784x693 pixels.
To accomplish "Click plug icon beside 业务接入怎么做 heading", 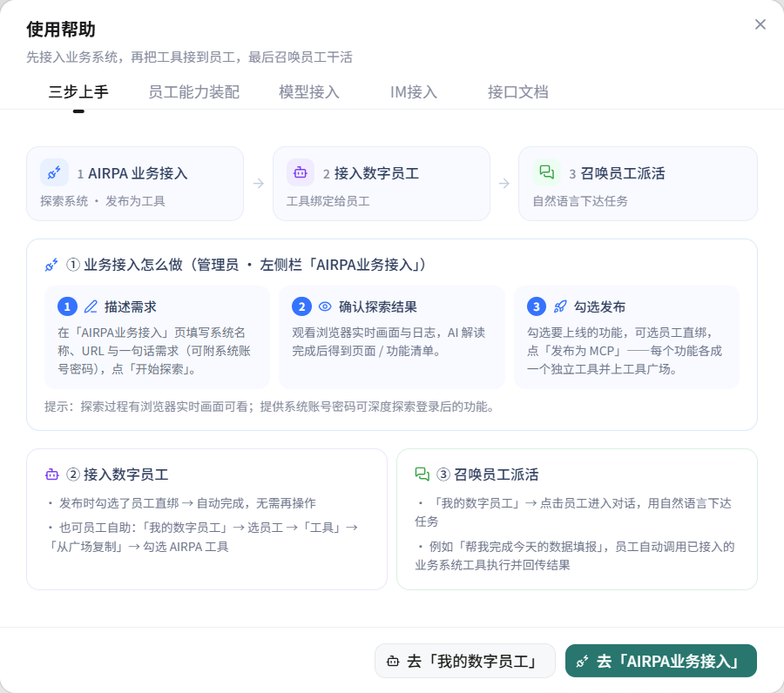I will [51, 265].
